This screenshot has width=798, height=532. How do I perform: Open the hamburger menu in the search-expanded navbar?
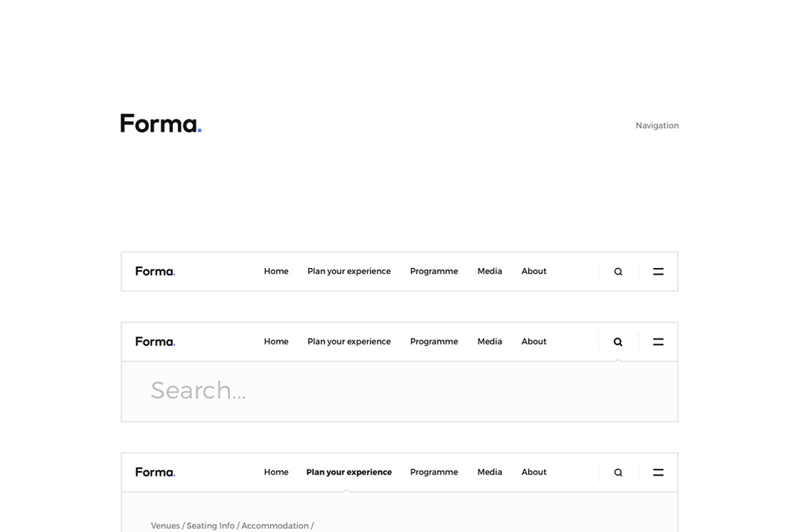point(658,342)
